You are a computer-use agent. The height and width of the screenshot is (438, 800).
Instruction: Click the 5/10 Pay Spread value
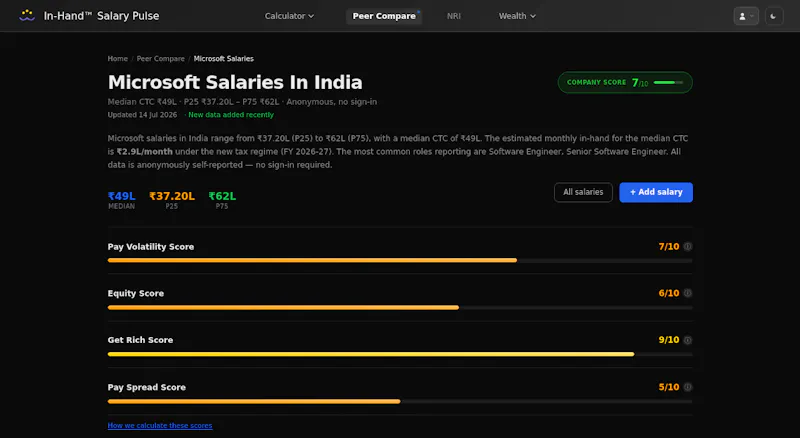[669, 387]
